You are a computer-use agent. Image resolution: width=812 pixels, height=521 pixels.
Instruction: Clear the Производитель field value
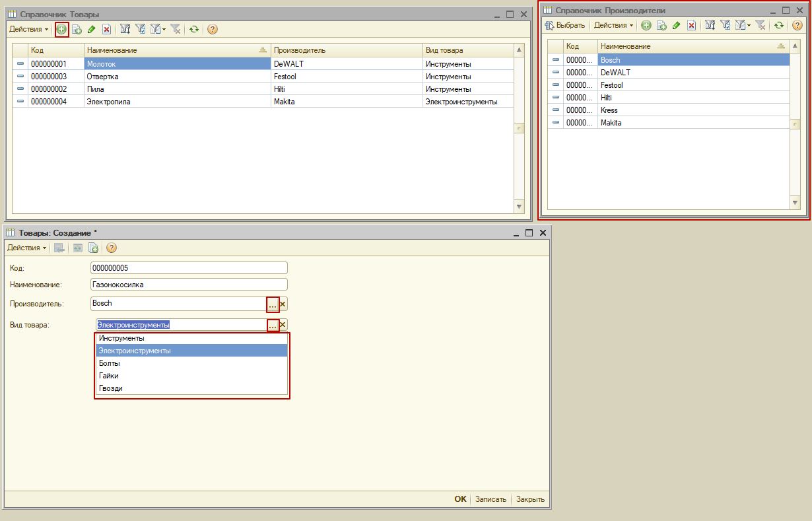click(x=283, y=304)
